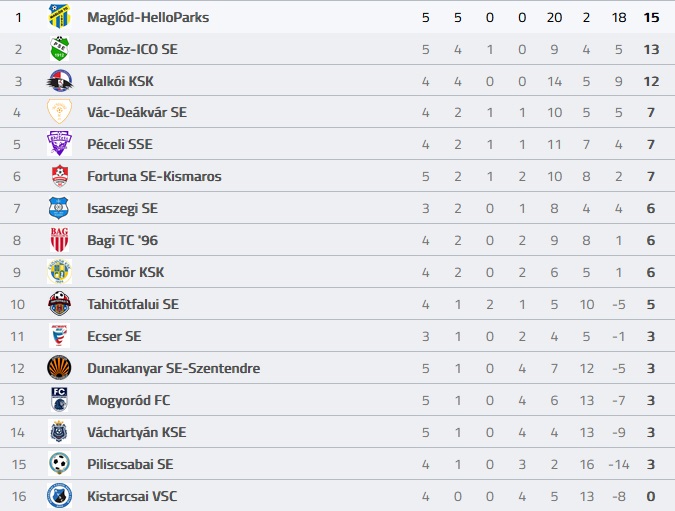Image resolution: width=675 pixels, height=511 pixels.
Task: Click the Piliscsabai SE football crest
Action: click(x=59, y=464)
